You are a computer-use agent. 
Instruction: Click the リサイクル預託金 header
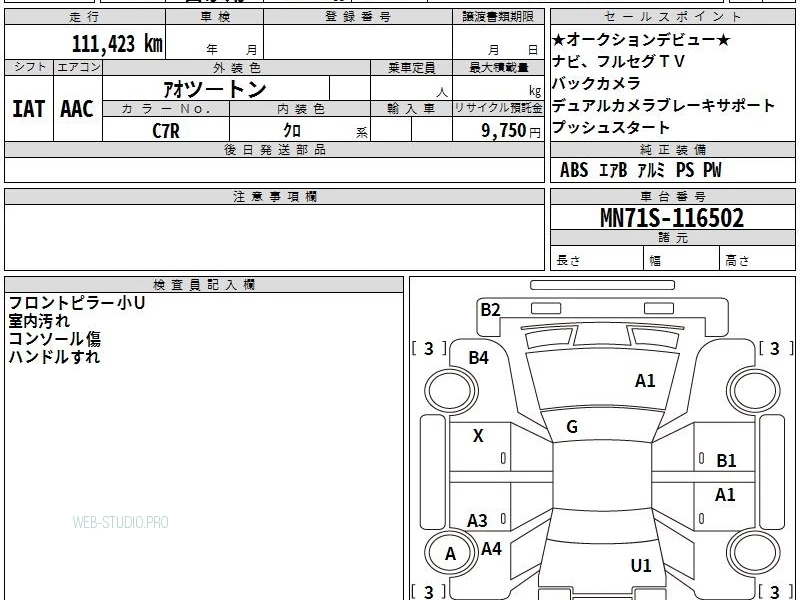click(x=498, y=109)
